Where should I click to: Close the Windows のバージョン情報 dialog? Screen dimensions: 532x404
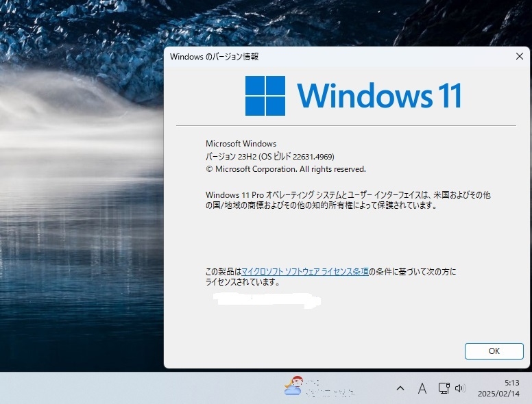pos(520,56)
